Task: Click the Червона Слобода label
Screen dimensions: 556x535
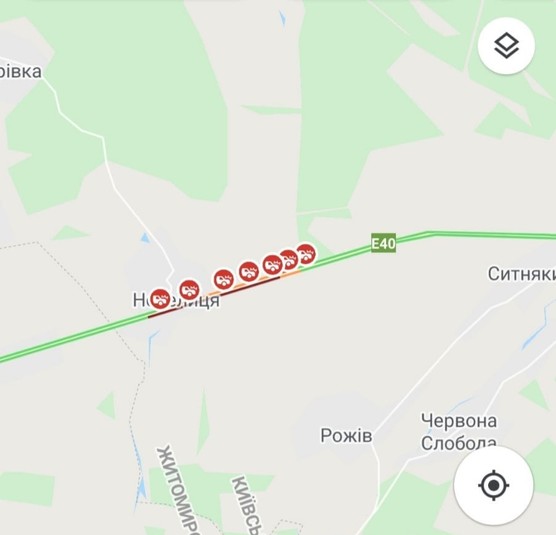Action: pos(459,431)
